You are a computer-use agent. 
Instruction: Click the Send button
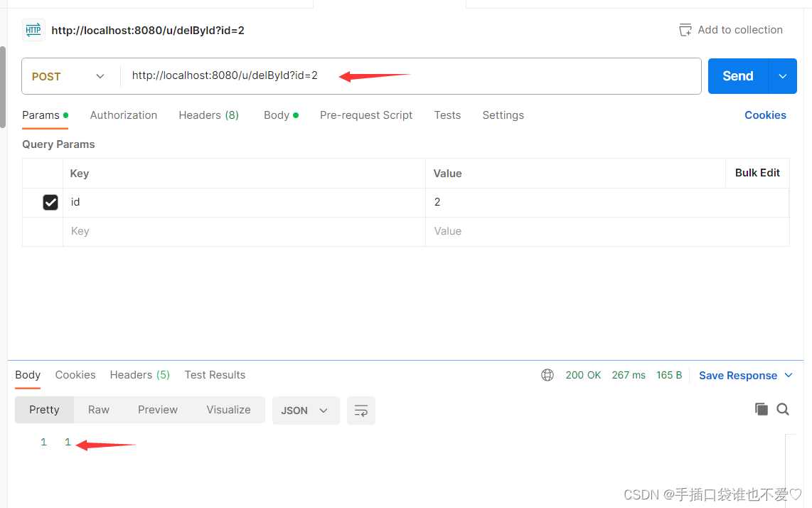pos(738,76)
